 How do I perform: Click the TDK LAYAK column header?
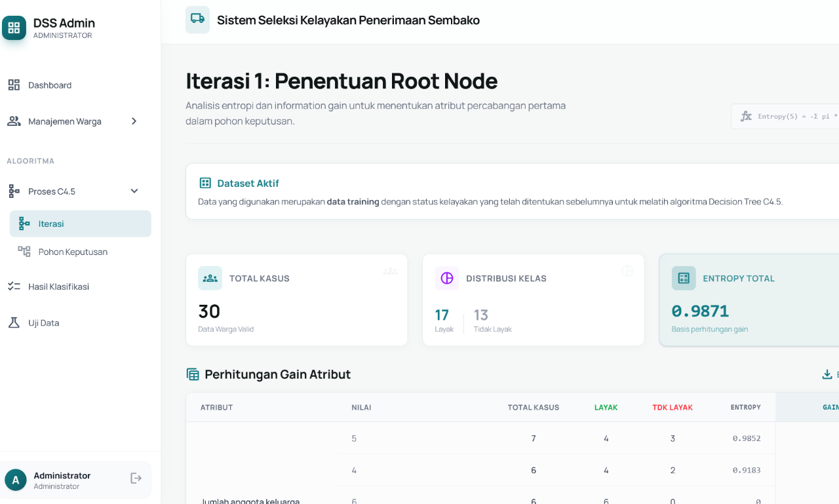coord(673,408)
